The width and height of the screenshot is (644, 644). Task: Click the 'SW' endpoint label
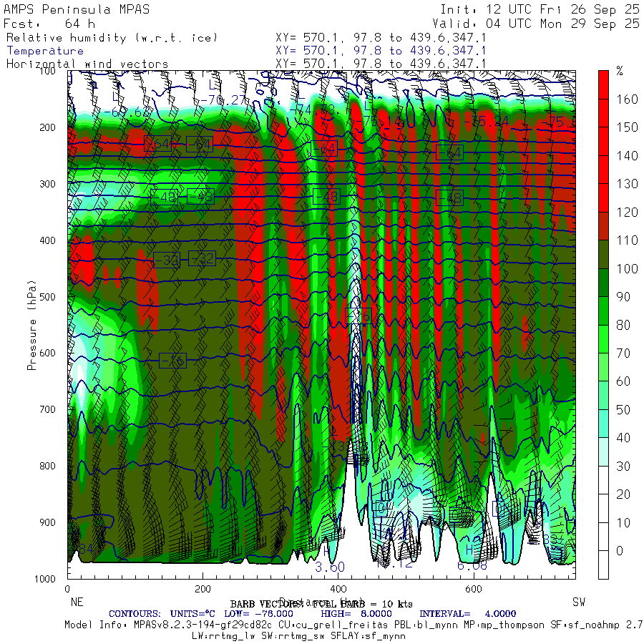click(x=579, y=602)
